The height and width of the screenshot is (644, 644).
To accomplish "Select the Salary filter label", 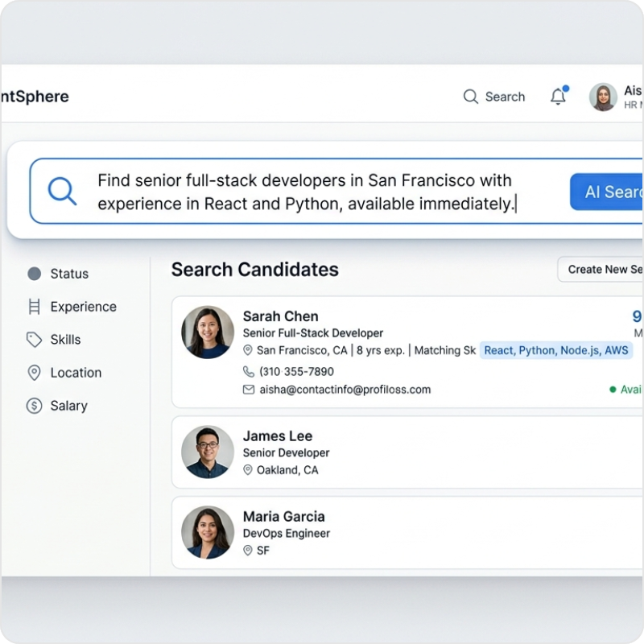I will (x=68, y=406).
